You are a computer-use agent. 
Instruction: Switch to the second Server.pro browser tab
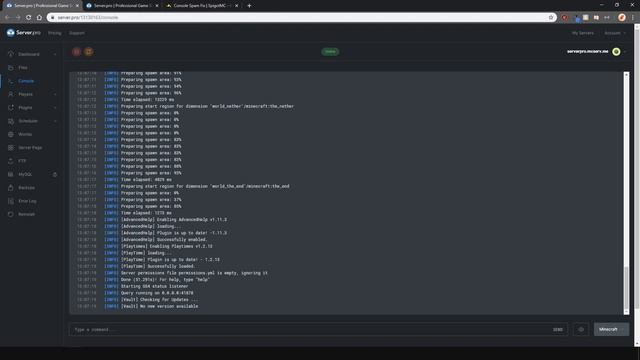coord(122,6)
